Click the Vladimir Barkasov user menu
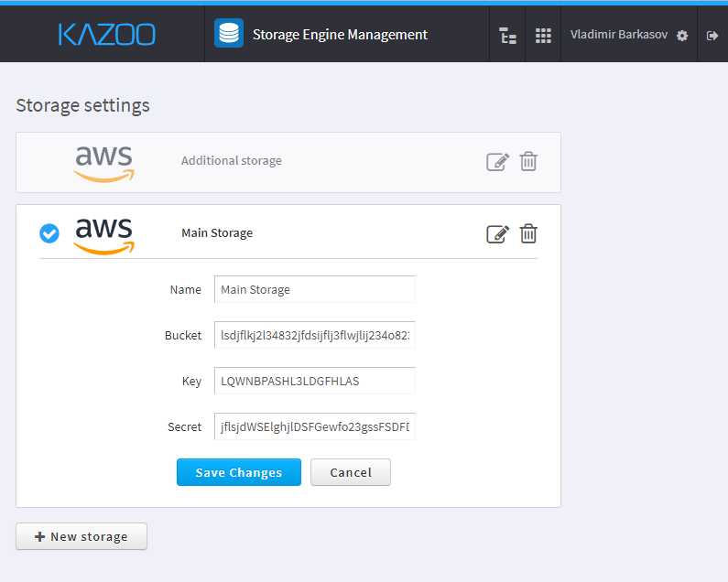This screenshot has width=728, height=582. click(619, 35)
